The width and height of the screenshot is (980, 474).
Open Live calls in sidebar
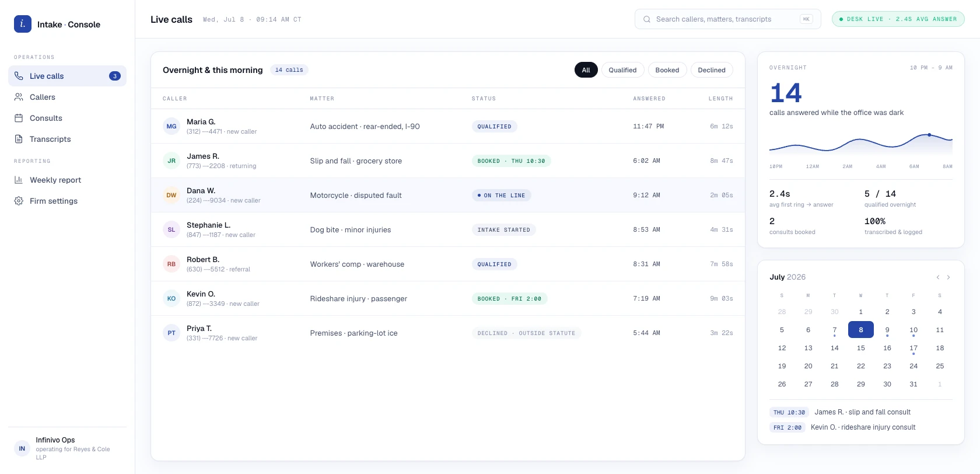(67, 76)
